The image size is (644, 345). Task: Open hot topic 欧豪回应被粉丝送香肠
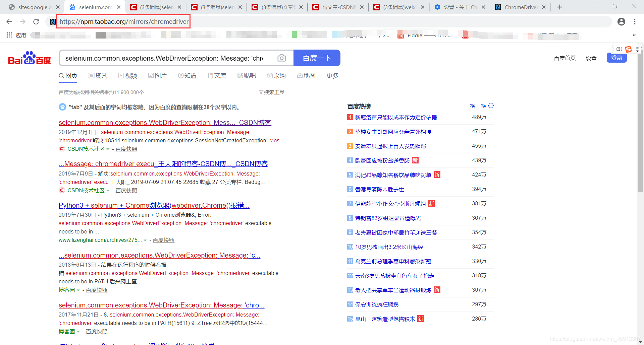point(382,160)
